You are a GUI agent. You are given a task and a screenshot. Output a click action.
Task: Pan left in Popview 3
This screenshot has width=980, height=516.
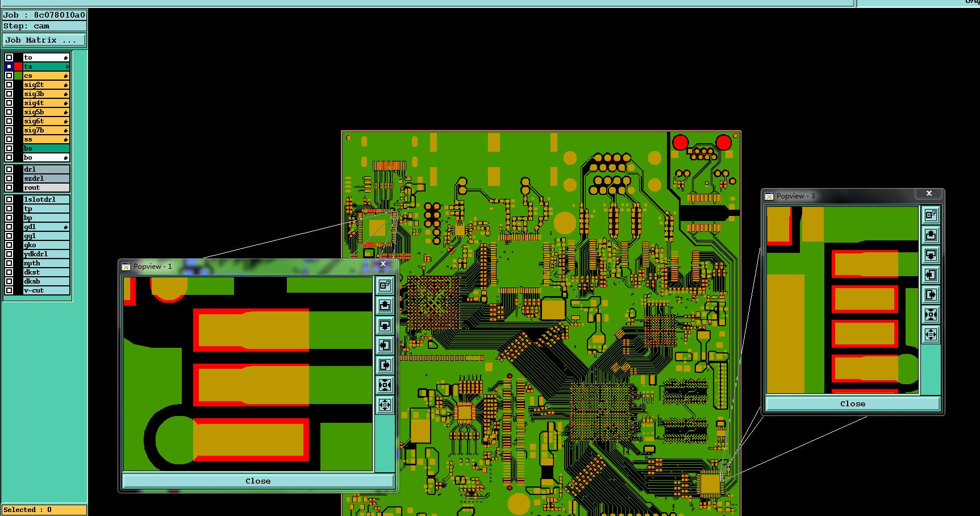coord(931,274)
